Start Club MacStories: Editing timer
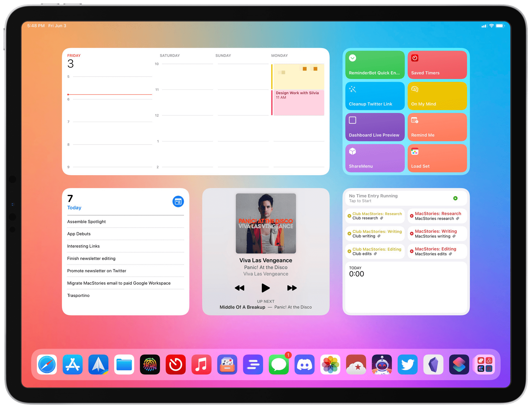Screen dimensions: 532x409 (x=375, y=251)
